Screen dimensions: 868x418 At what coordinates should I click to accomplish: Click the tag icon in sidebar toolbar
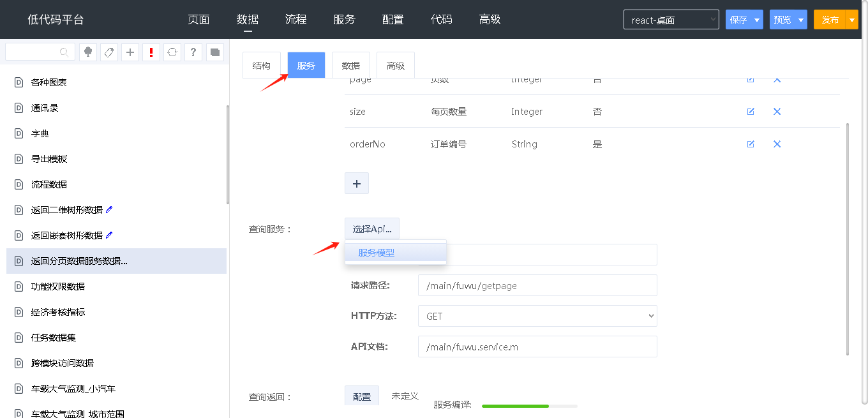pyautogui.click(x=109, y=52)
